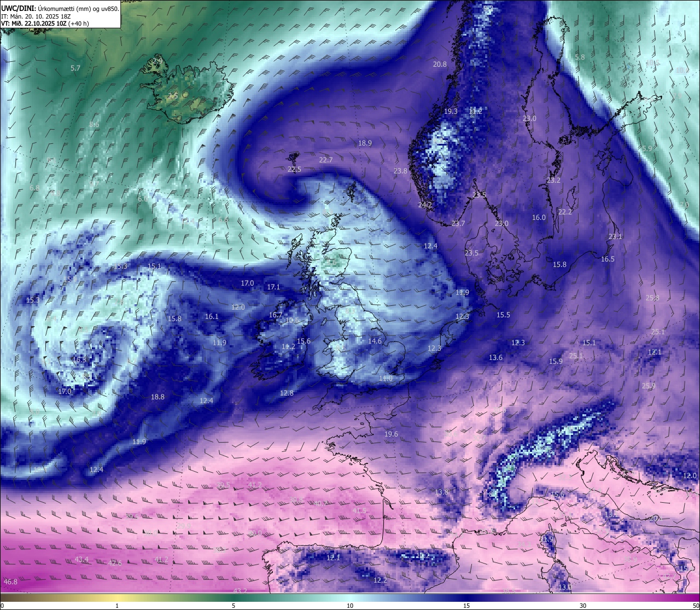Select the 12.8 value south of Ireland
The image size is (700, 610).
[287, 393]
